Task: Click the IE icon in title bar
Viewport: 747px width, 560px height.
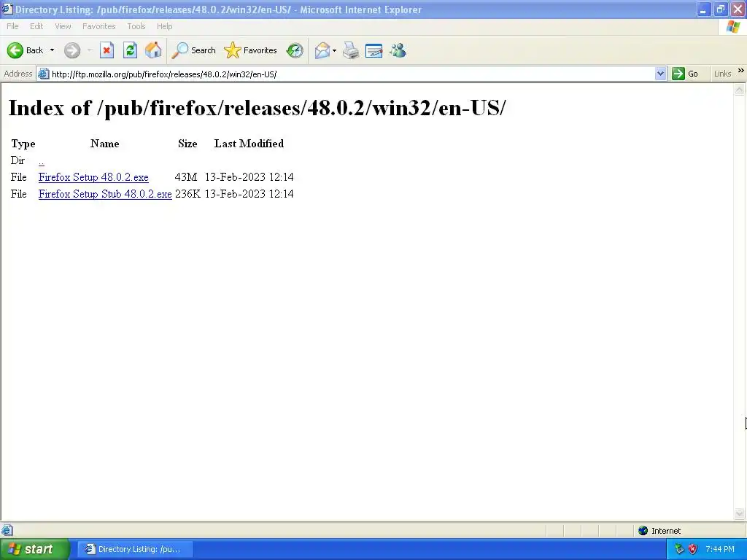Action: pos(7,9)
